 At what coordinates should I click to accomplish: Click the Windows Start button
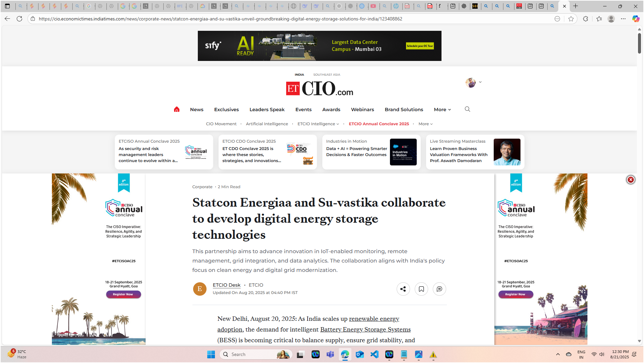coord(211,354)
